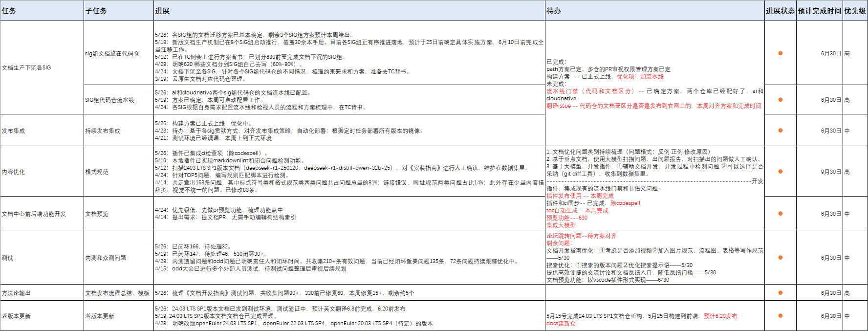Image resolution: width=868 pixels, height=331 pixels.
Task: Select the 进展状态 header cell
Action: coord(780,11)
